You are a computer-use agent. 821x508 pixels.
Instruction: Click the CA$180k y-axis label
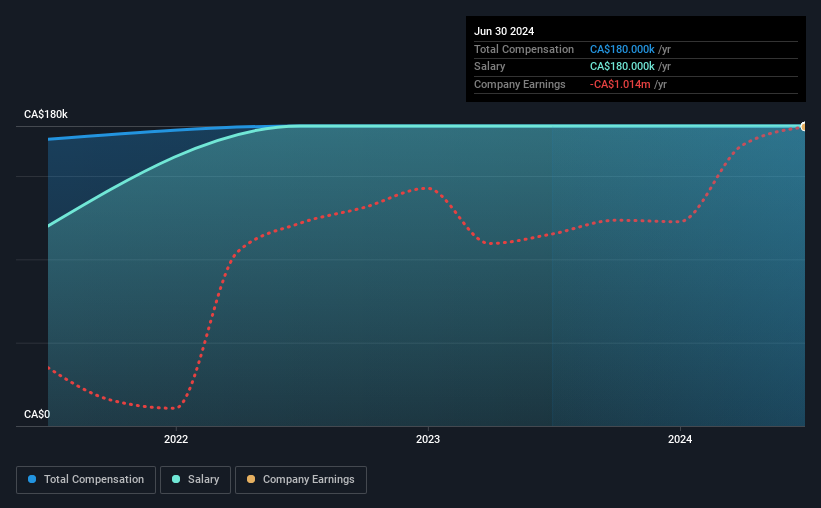(46, 114)
